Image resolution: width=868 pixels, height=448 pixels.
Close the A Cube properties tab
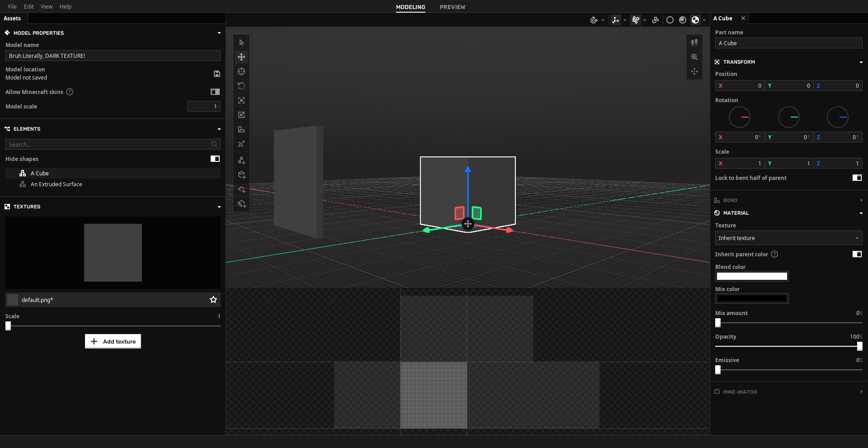click(x=743, y=18)
